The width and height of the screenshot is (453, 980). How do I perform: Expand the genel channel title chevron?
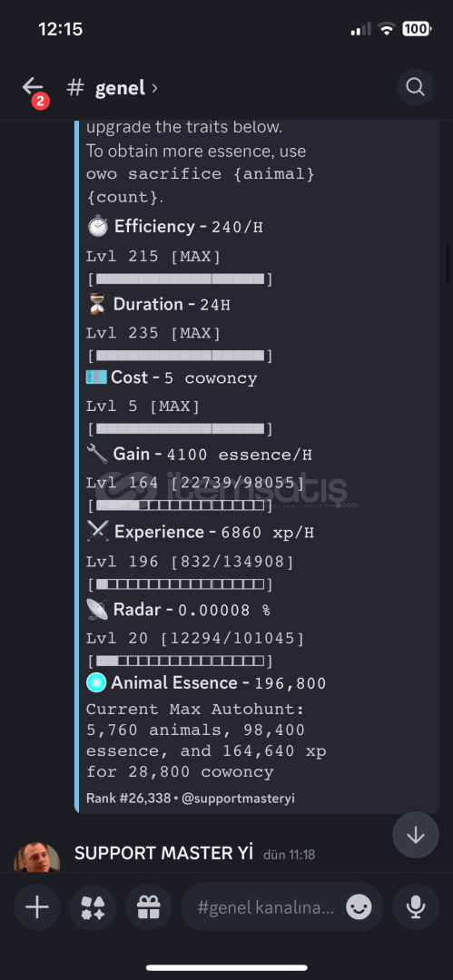tap(154, 88)
